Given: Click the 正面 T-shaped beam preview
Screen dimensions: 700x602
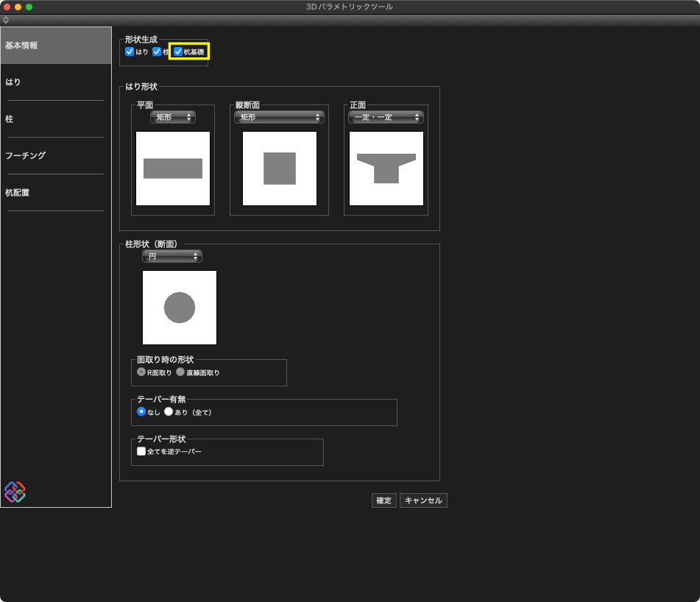Looking at the screenshot, I should 386,169.
